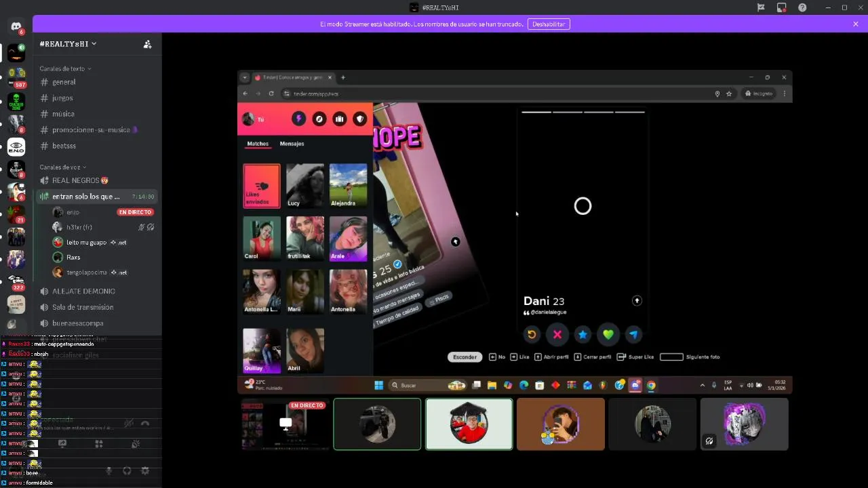Expand the #REALTYsHI server dropdown
The image size is (868, 488).
[x=68, y=44]
